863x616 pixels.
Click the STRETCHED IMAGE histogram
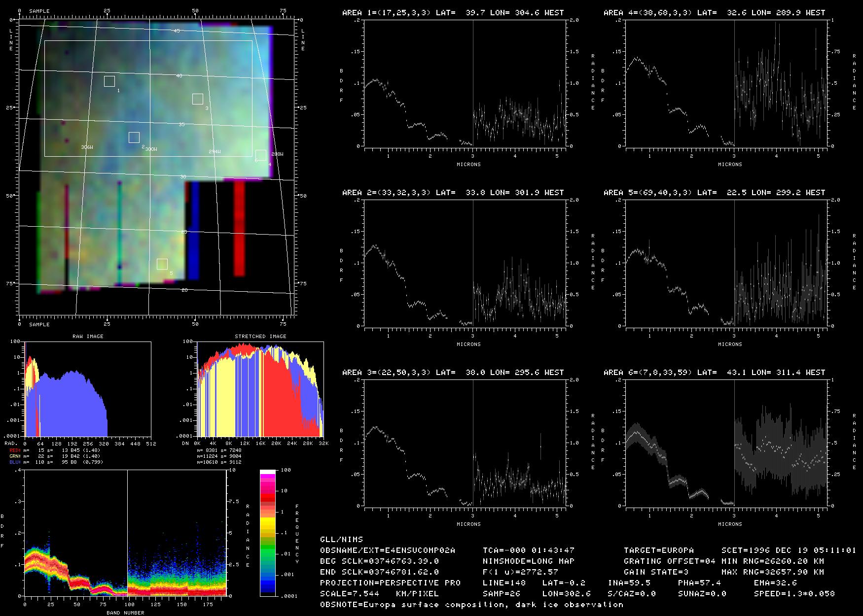coord(260,389)
